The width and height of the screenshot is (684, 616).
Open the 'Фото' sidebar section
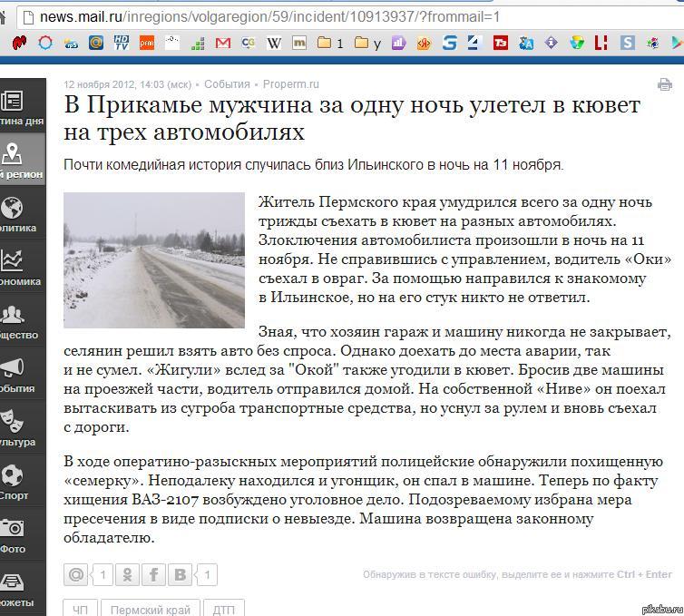(x=22, y=534)
